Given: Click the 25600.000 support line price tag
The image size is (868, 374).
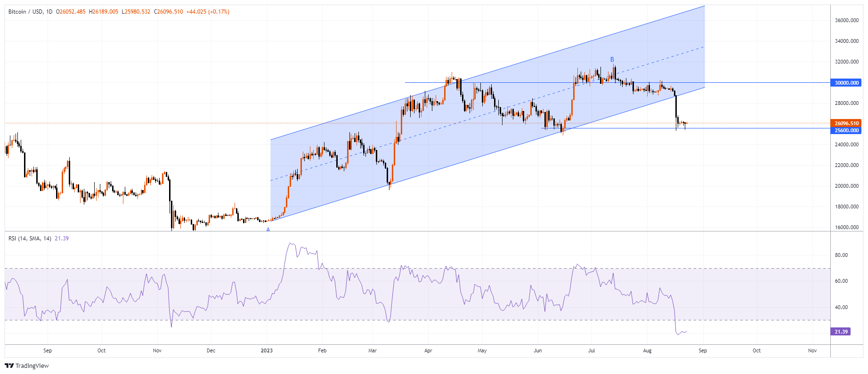Looking at the screenshot, I should pos(846,130).
